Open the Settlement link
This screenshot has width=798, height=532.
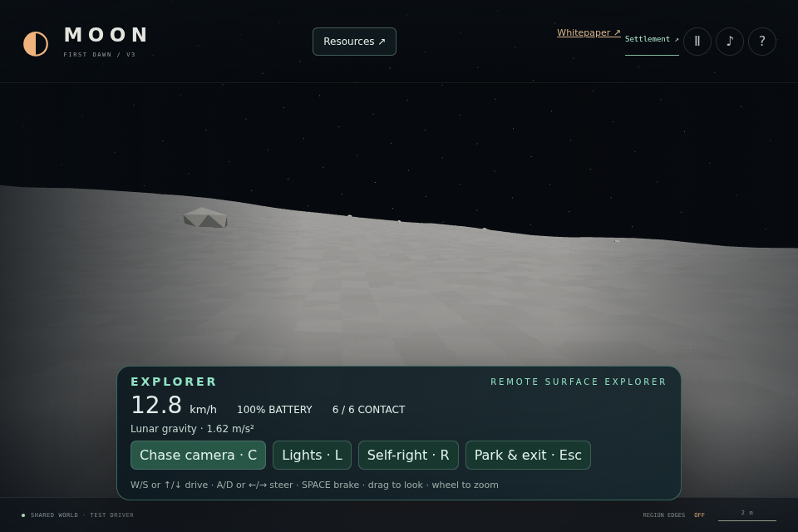pos(652,39)
